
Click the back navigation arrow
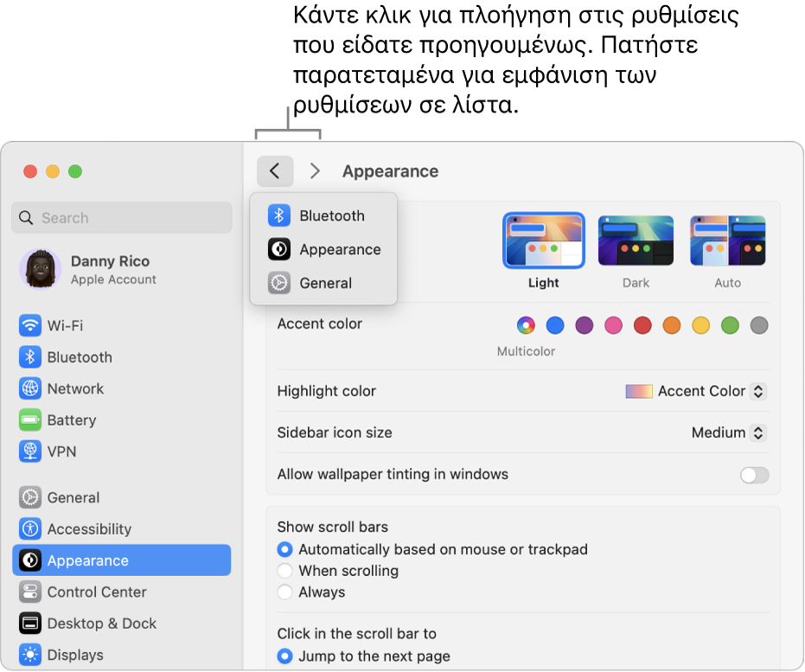[x=275, y=171]
